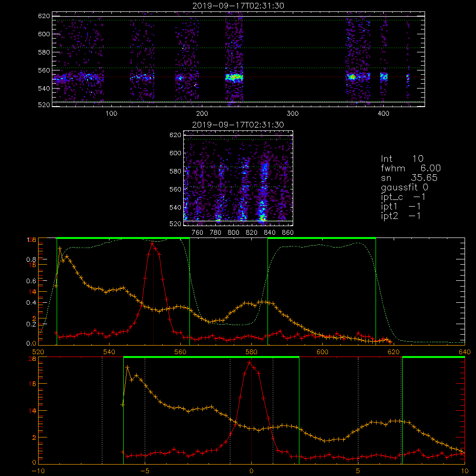Click the orange curve's sharp peak in bottom plot

pyautogui.click(x=128, y=367)
